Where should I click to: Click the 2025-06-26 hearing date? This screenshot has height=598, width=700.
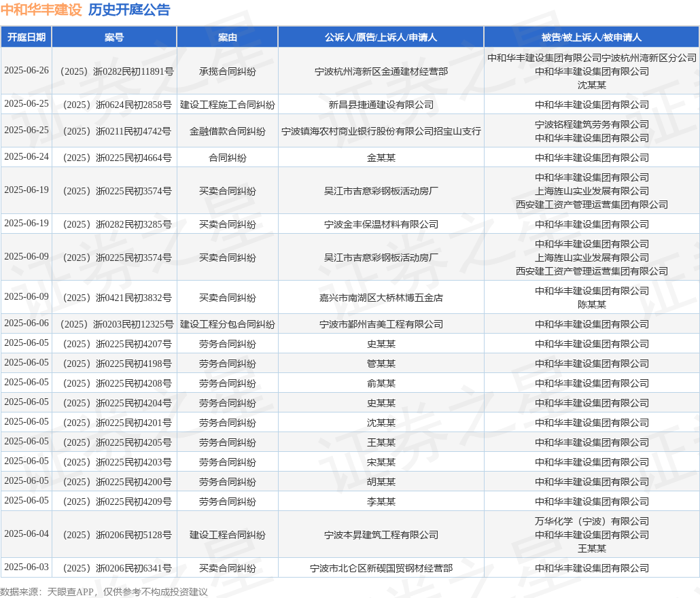point(27,71)
